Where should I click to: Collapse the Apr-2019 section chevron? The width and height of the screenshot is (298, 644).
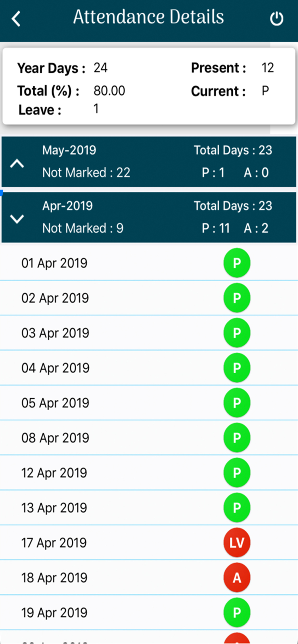click(x=17, y=219)
